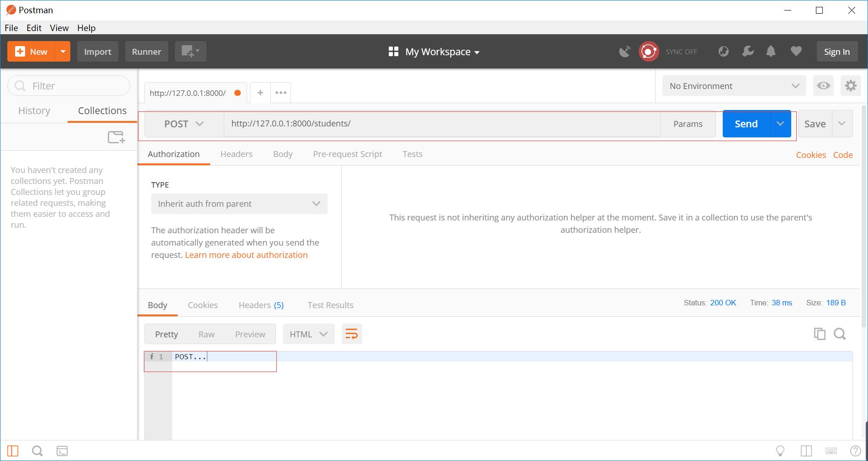
Task: Select the response Body tab
Action: click(158, 305)
